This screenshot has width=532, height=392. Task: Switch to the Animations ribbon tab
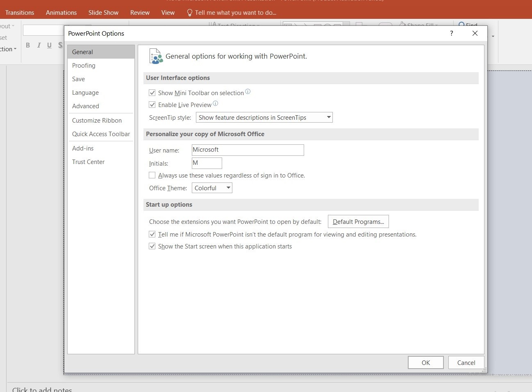coord(61,13)
